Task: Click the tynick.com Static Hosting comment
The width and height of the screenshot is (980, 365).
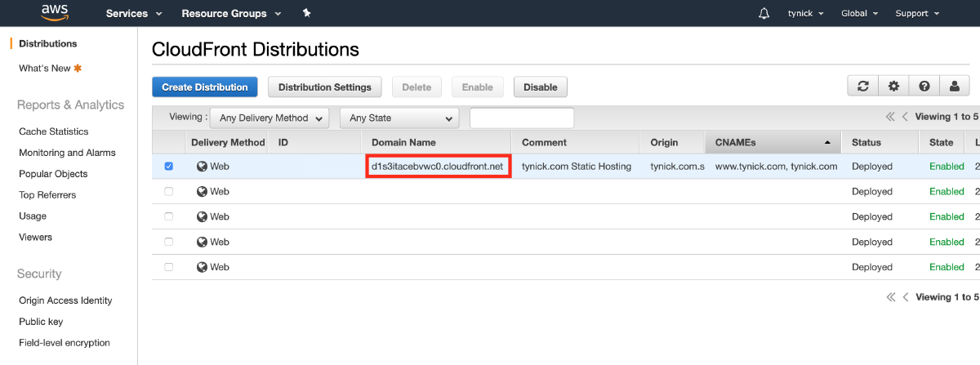Action: tap(577, 167)
